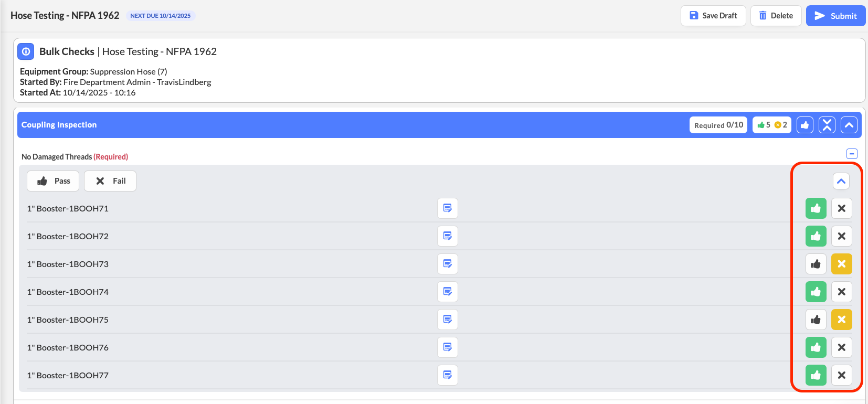This screenshot has width=868, height=404.
Task: Fail all items with header X icon
Action: (x=827, y=125)
